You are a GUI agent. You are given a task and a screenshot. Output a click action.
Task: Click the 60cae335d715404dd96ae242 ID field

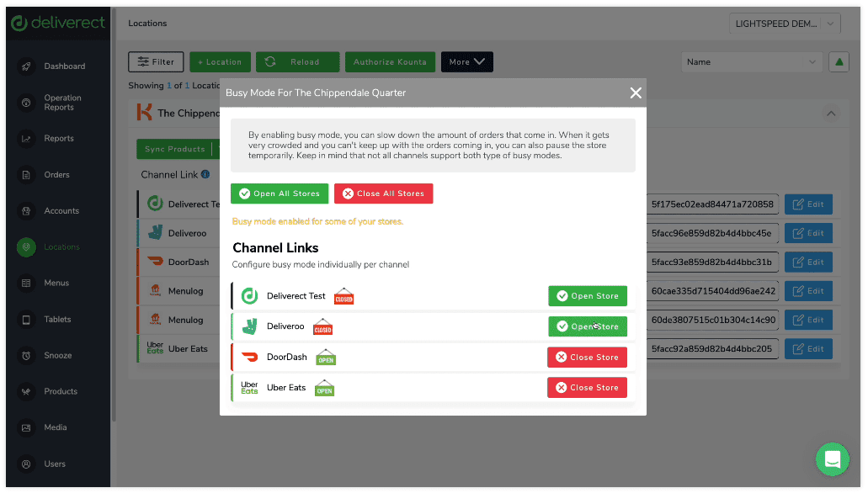tap(712, 291)
